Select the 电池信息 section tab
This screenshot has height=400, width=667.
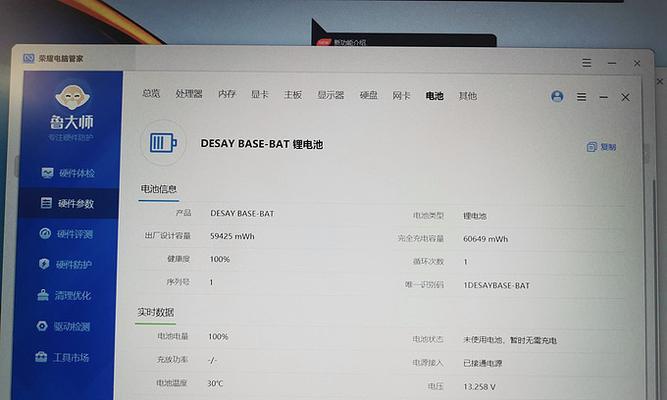[159, 189]
